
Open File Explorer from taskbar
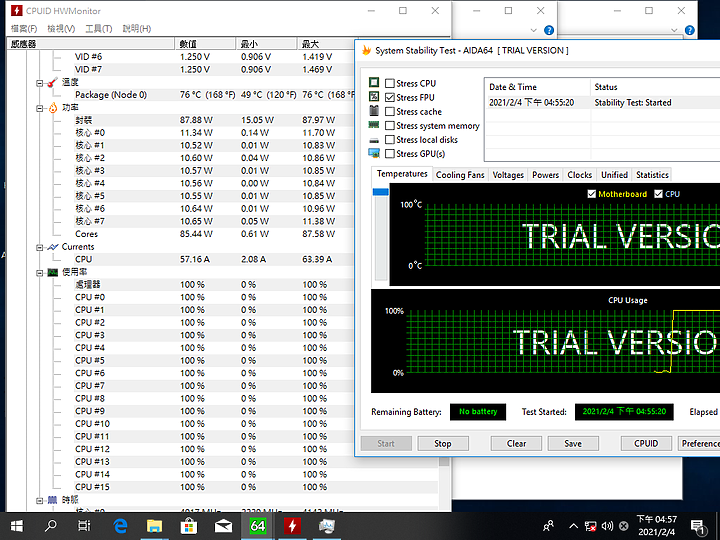click(x=154, y=526)
